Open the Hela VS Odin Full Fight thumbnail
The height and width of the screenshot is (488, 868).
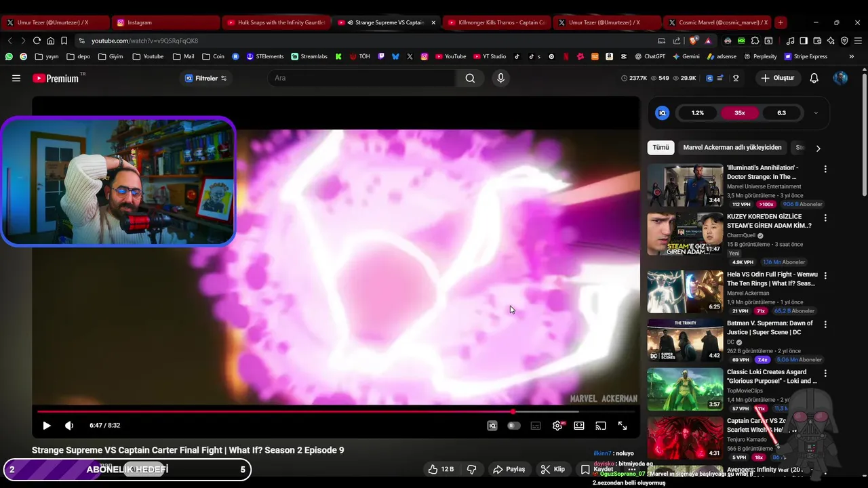click(685, 292)
